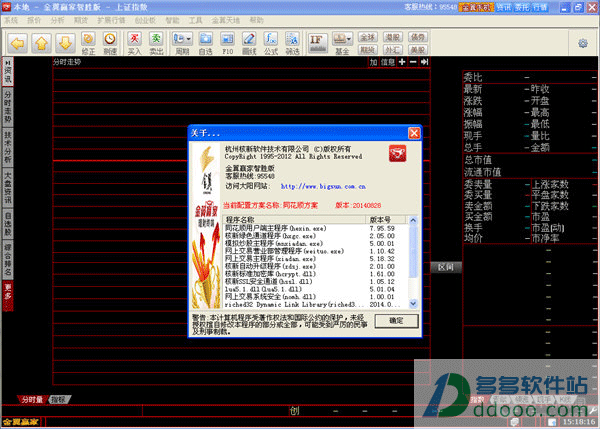Click the 委托 button in the title bar
This screenshot has width=600, height=429.
(x=522, y=7)
